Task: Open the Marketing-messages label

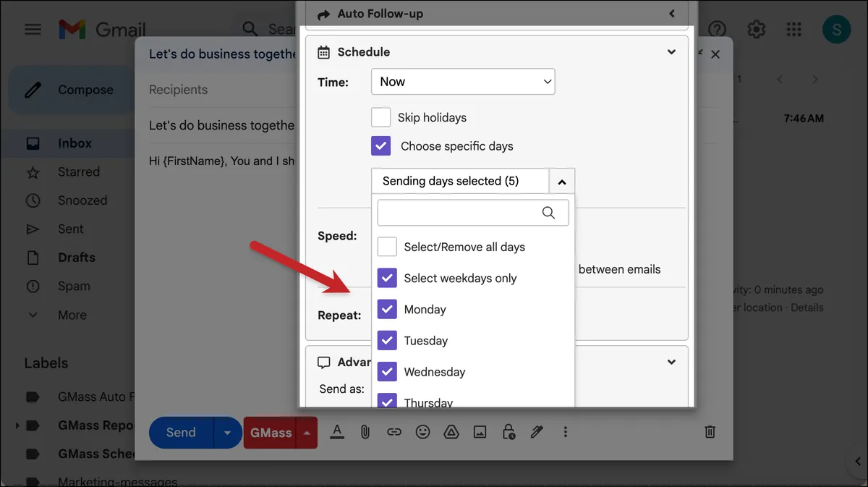Action: [116, 481]
